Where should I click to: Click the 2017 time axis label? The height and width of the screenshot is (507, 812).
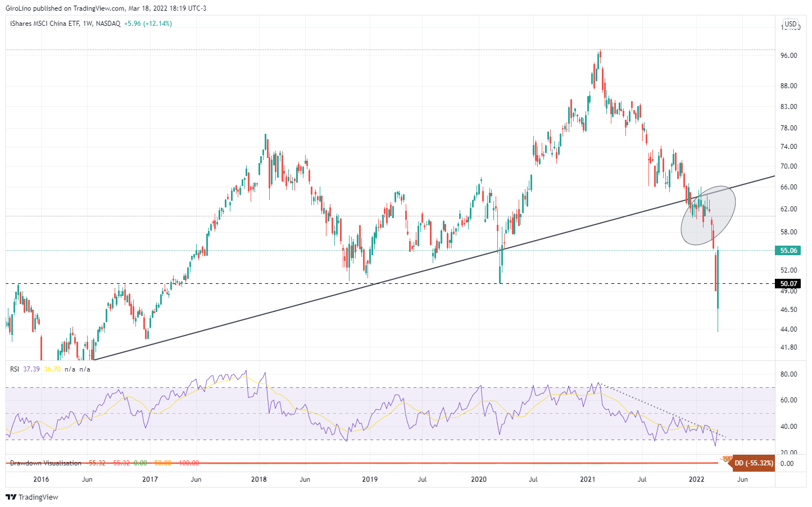pyautogui.click(x=150, y=479)
